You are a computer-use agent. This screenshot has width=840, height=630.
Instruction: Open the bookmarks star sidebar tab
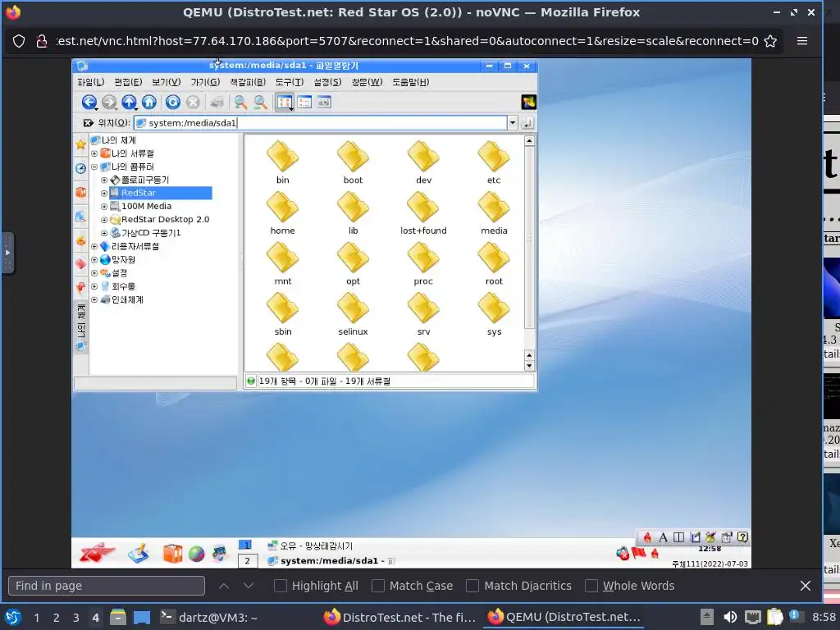coord(81,144)
